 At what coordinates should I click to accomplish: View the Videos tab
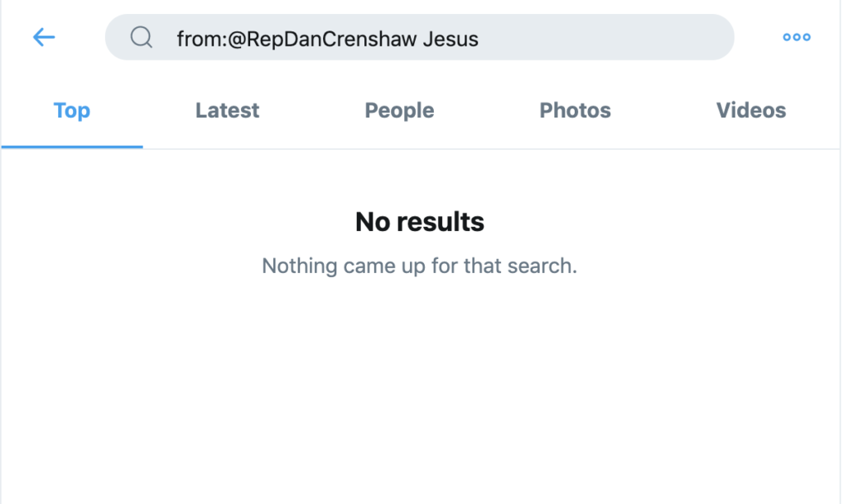750,110
